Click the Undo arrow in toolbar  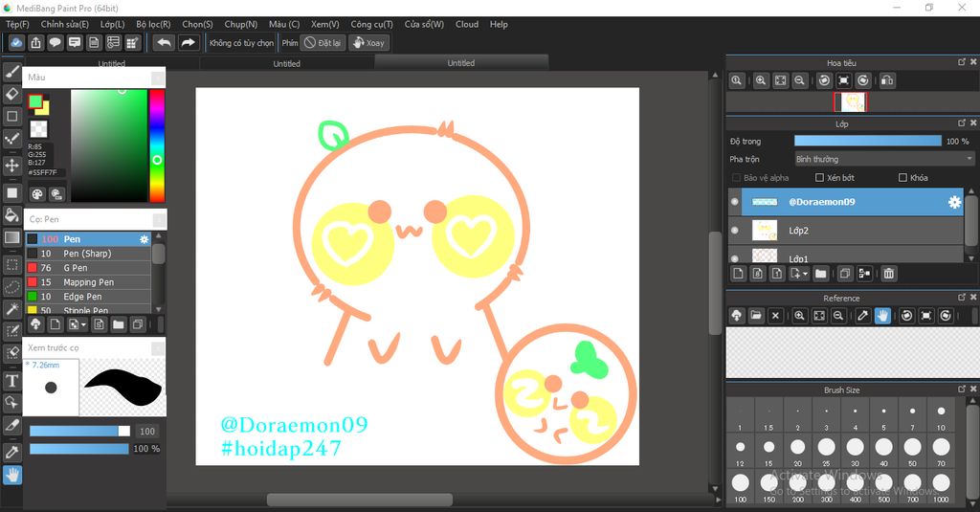pos(164,42)
